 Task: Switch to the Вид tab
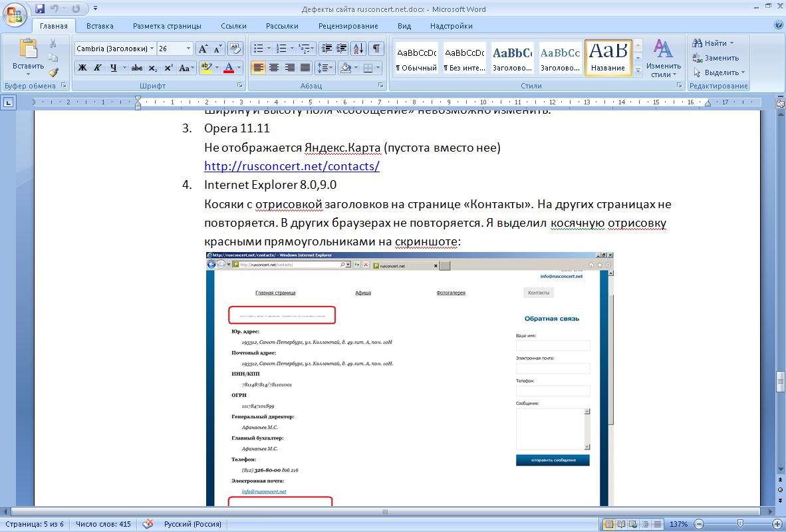coord(404,25)
